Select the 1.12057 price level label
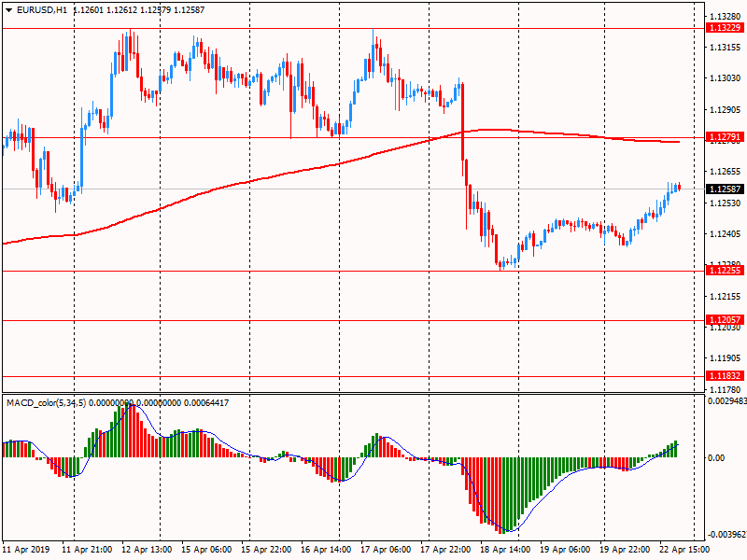Image resolution: width=747 pixels, height=560 pixels. [726, 320]
